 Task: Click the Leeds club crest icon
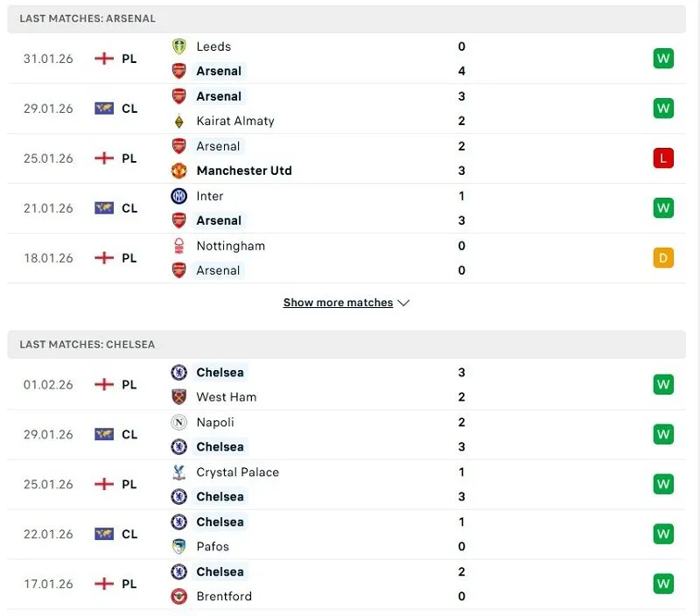178,46
